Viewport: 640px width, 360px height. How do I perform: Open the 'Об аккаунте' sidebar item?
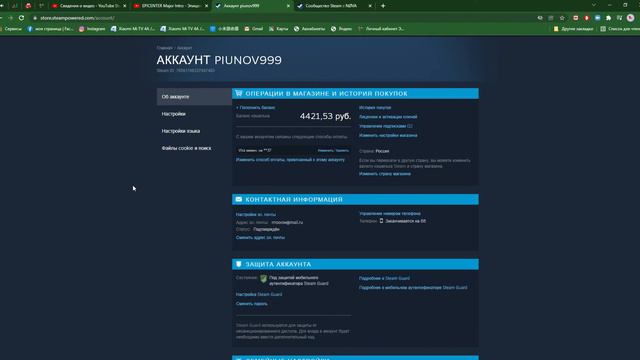(194, 97)
